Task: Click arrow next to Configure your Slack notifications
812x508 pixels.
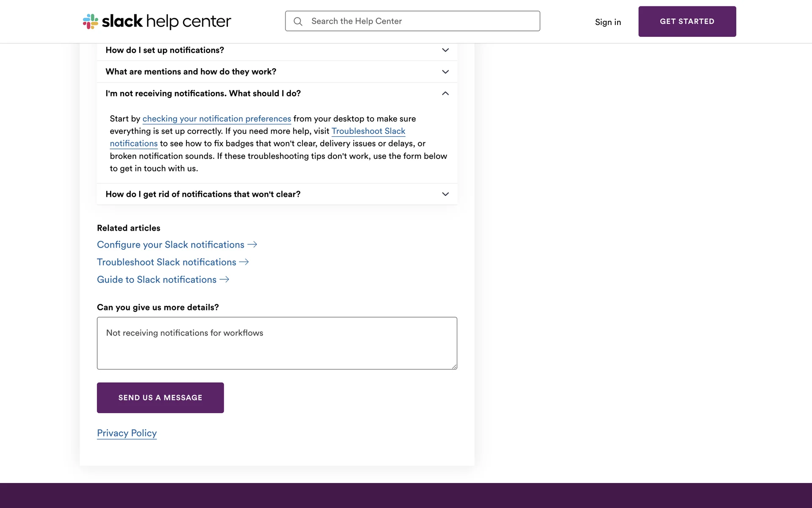Action: pos(252,245)
